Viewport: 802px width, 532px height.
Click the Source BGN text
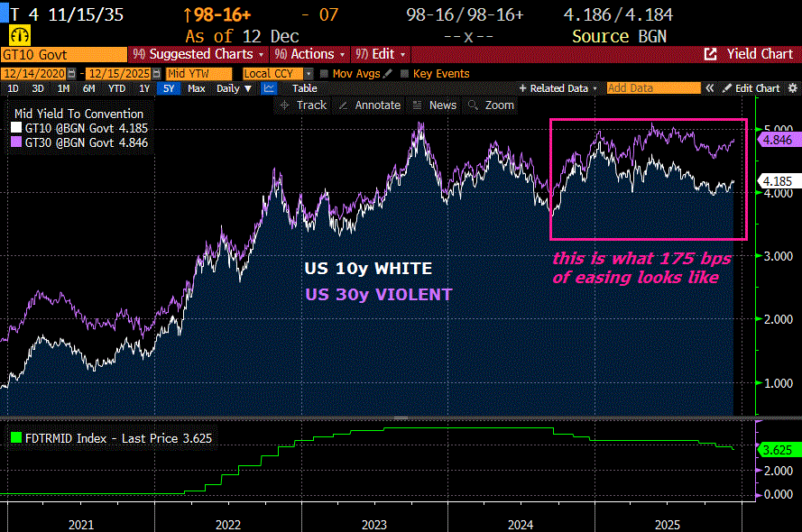[619, 36]
